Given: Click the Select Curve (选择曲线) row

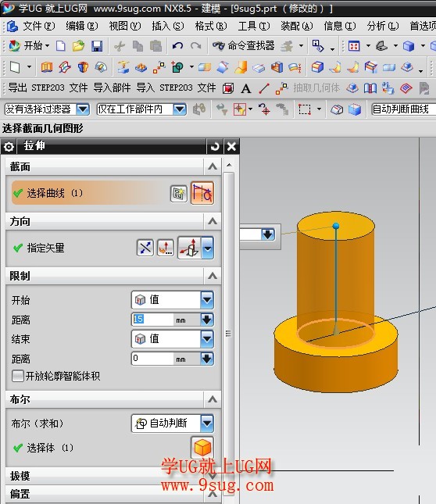Looking at the screenshot, I should coord(113,193).
